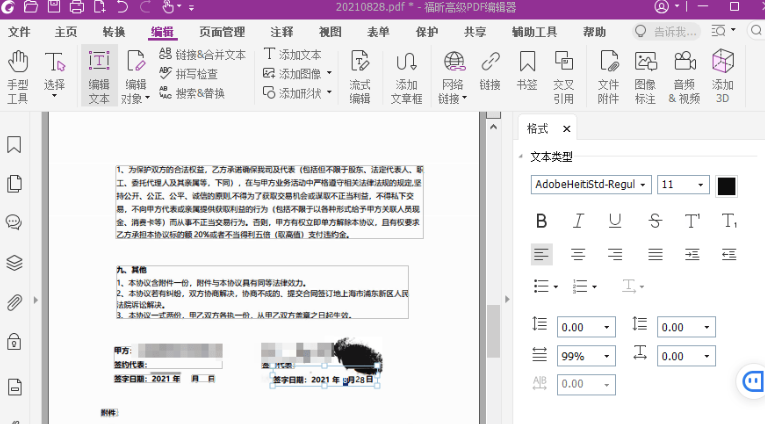Open the 文件 menu

pyautogui.click(x=19, y=32)
